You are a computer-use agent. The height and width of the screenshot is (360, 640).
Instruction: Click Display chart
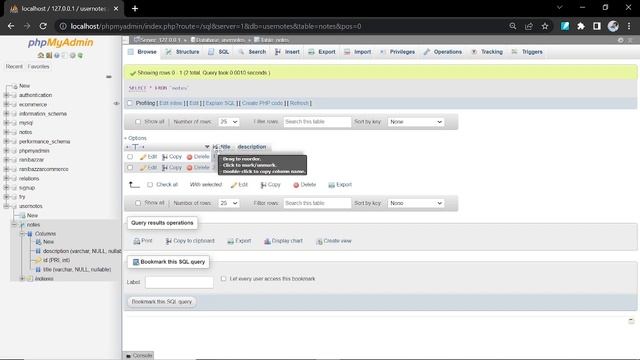[x=283, y=241]
